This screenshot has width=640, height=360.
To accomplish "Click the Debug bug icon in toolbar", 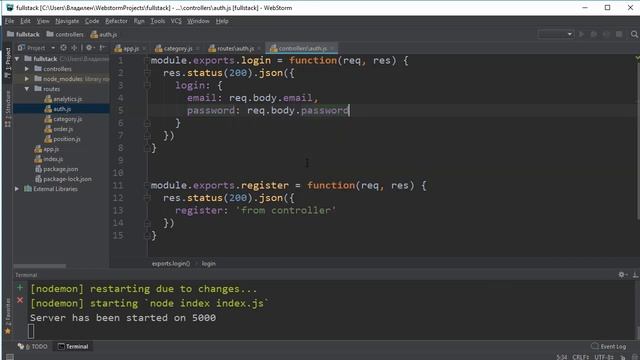I will [x=594, y=34].
